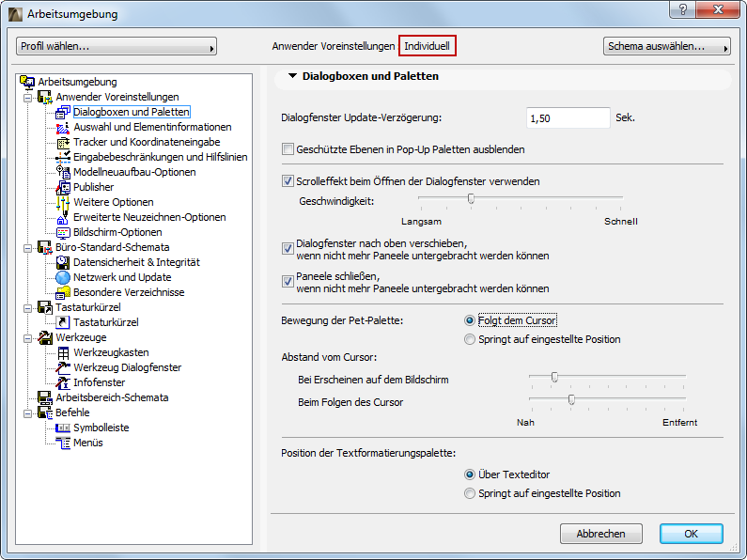Screen dimensions: 747x560
Task: Click the Infofenster icon
Action: pos(63,382)
